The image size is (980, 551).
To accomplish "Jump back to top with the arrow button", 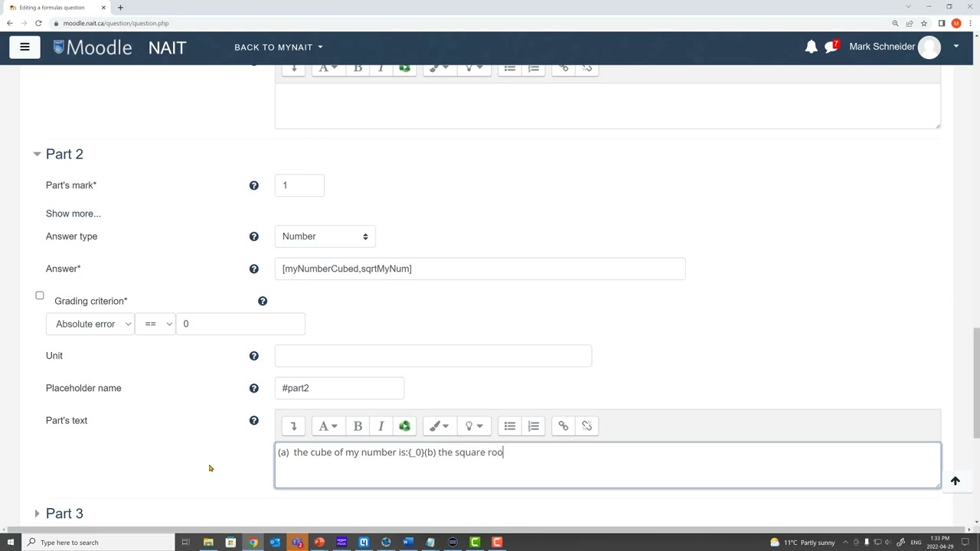I will pyautogui.click(x=955, y=481).
